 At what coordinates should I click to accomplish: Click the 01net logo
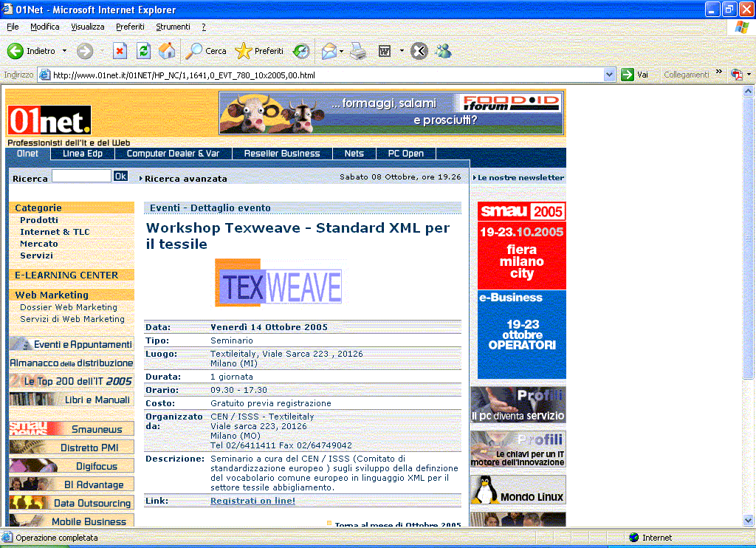(49, 120)
